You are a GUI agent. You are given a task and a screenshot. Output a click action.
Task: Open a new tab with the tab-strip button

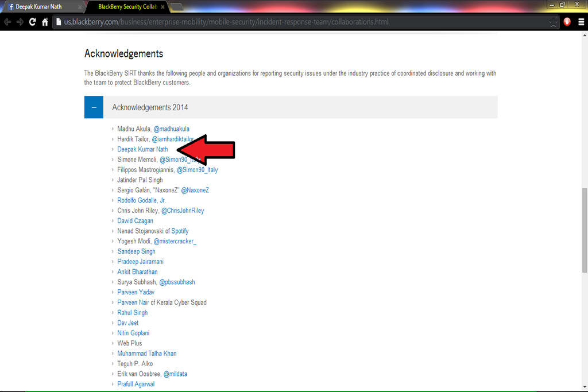(x=177, y=6)
